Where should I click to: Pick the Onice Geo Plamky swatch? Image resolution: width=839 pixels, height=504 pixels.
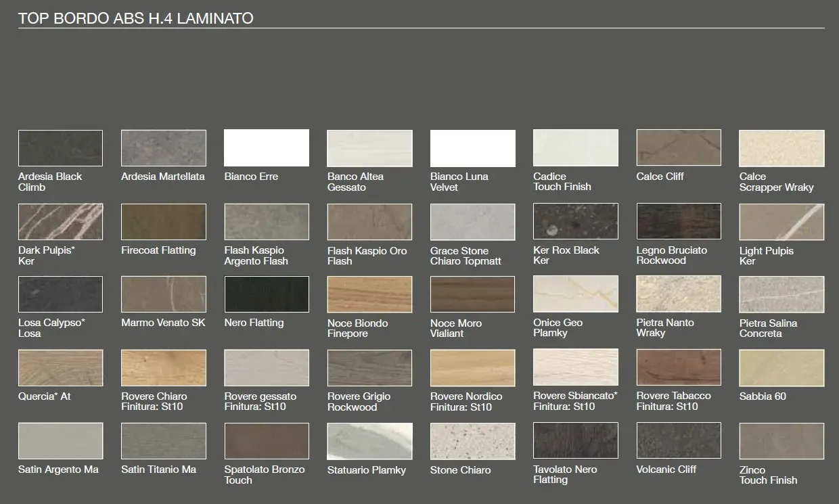(576, 294)
